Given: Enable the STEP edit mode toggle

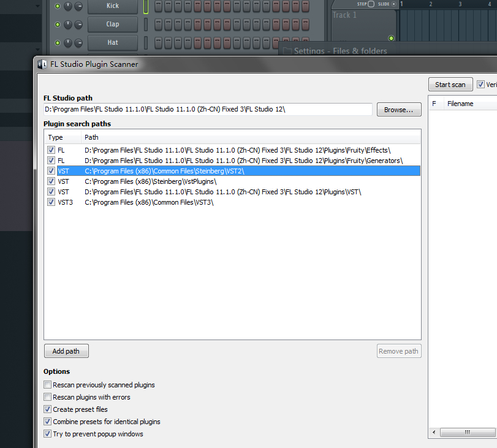Looking at the screenshot, I should point(371,4).
